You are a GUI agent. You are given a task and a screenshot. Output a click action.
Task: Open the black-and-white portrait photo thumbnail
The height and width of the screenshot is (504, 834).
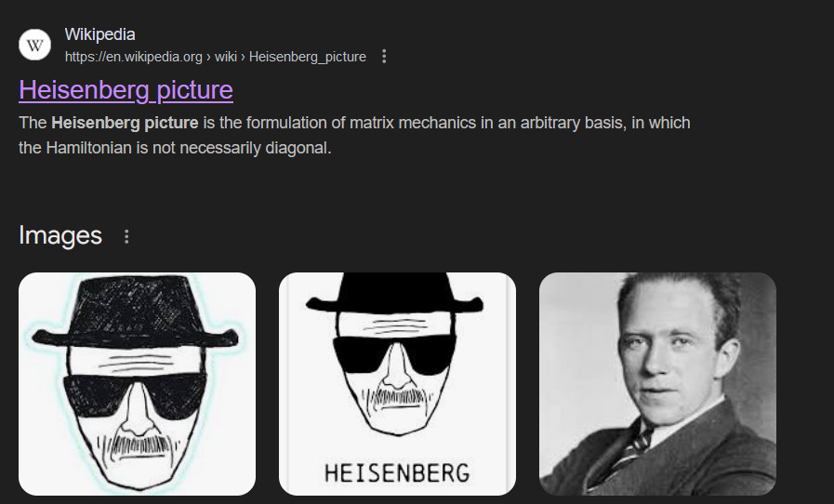pyautogui.click(x=657, y=383)
